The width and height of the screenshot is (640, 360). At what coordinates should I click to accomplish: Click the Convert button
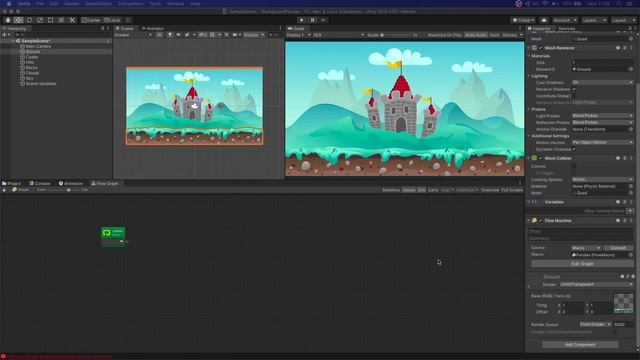coord(618,248)
